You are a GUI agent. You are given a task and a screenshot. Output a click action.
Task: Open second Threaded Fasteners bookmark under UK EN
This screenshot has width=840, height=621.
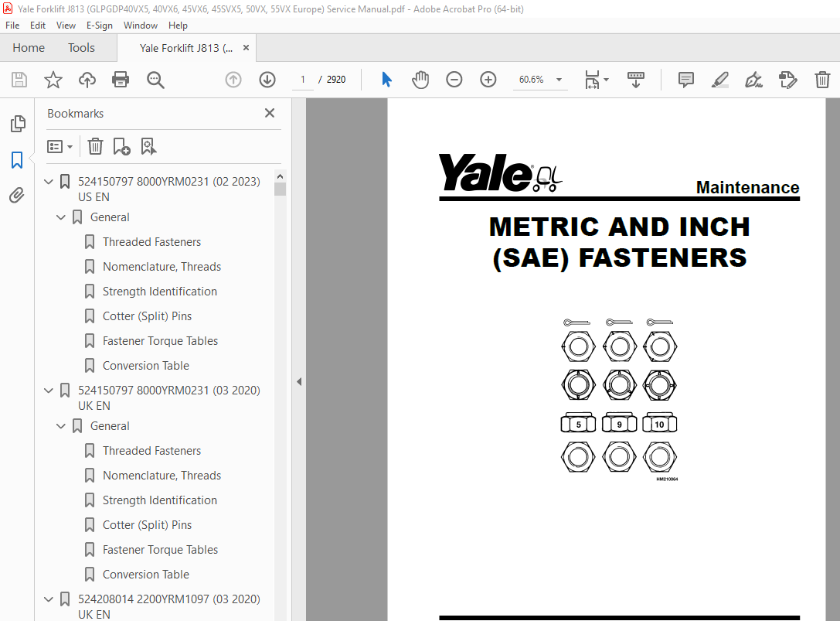151,450
